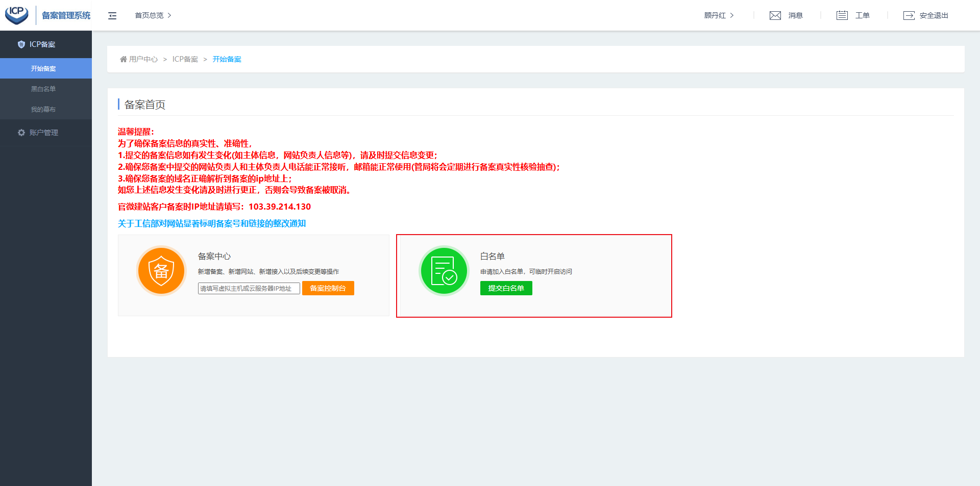Click the 备案中心 card title
The image size is (980, 486).
tap(214, 256)
